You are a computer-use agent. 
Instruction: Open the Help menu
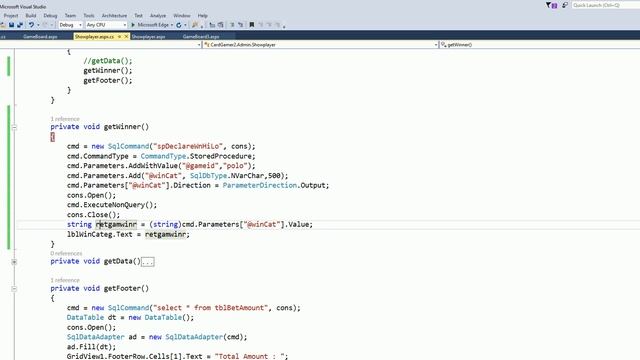pyautogui.click(x=203, y=16)
